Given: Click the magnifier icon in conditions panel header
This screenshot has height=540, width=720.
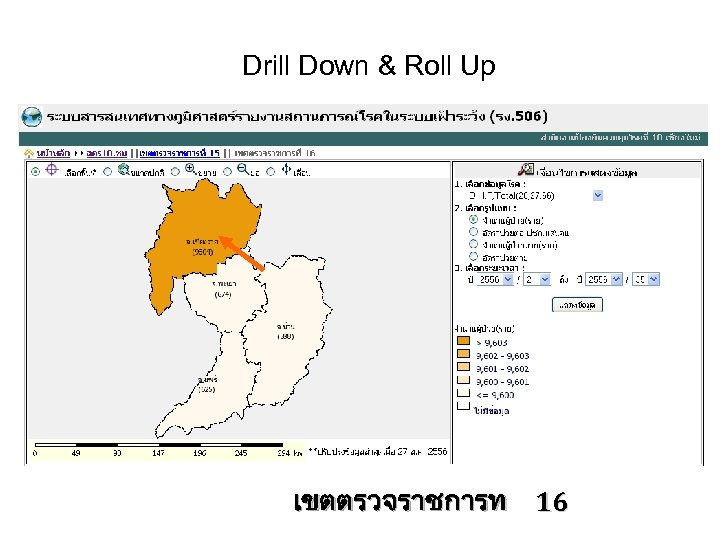Looking at the screenshot, I should click(x=526, y=169).
